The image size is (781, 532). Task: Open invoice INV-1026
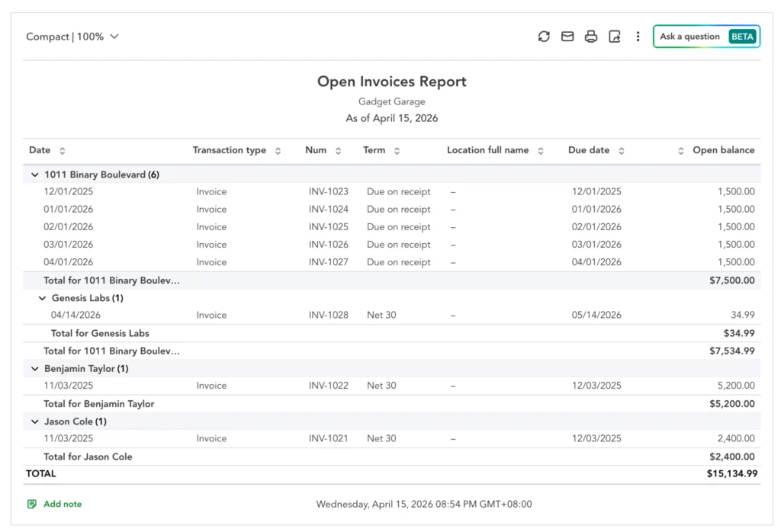(328, 245)
